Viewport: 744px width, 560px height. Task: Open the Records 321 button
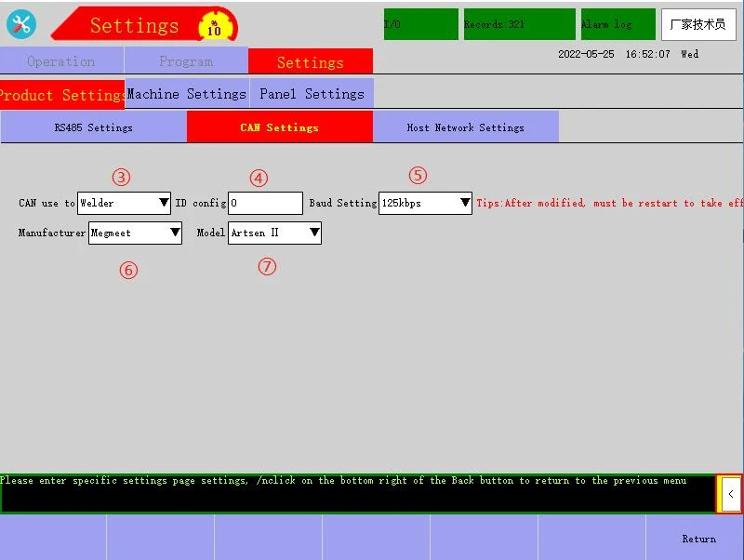[520, 24]
